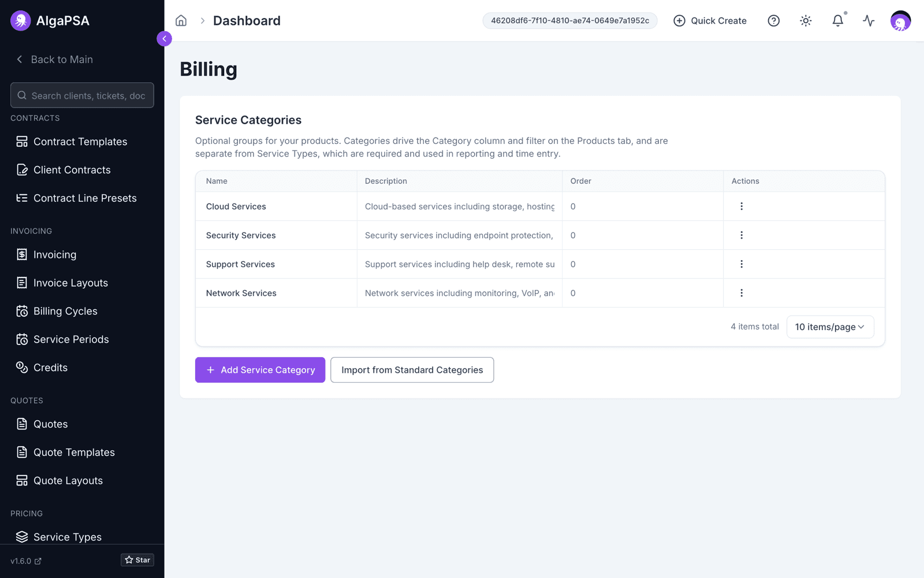Open actions menu for Cloud Services row
The height and width of the screenshot is (578, 924).
[742, 206]
